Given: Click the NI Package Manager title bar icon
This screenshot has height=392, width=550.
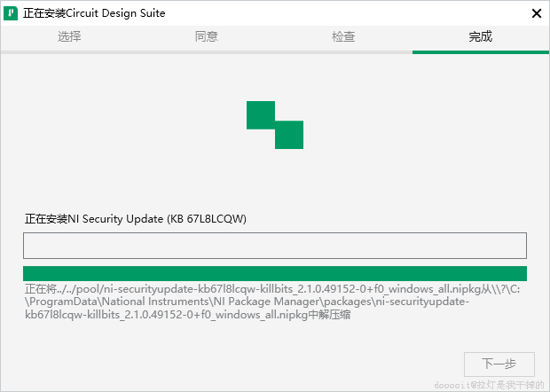Looking at the screenshot, I should [12, 13].
